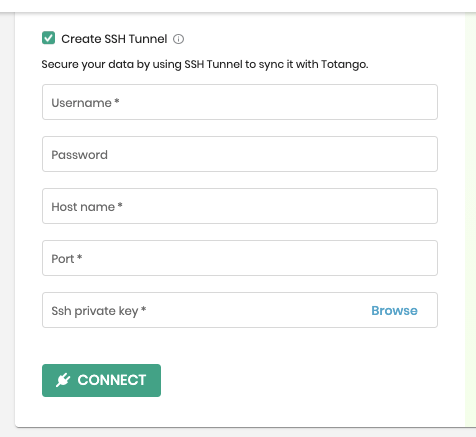Select the Host name input box
The width and height of the screenshot is (476, 437).
click(x=240, y=206)
